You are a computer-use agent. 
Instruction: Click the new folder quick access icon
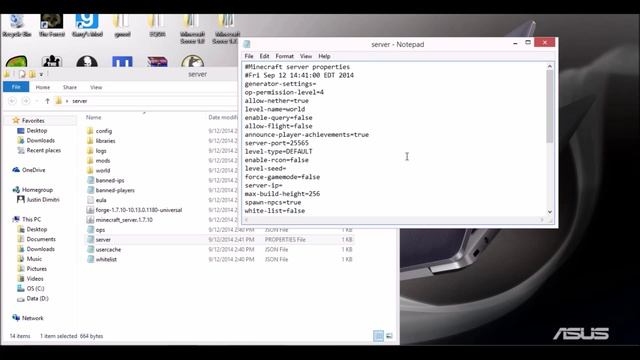coord(32,74)
